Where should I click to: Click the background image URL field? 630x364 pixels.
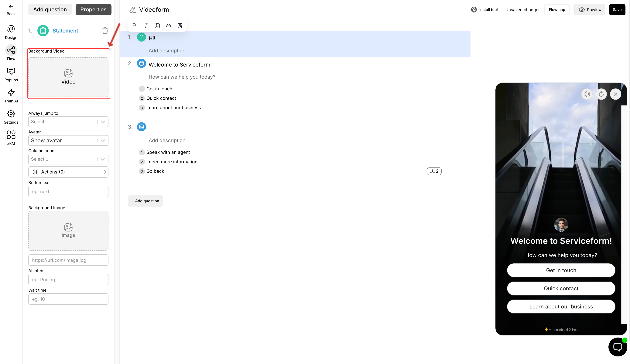68,260
